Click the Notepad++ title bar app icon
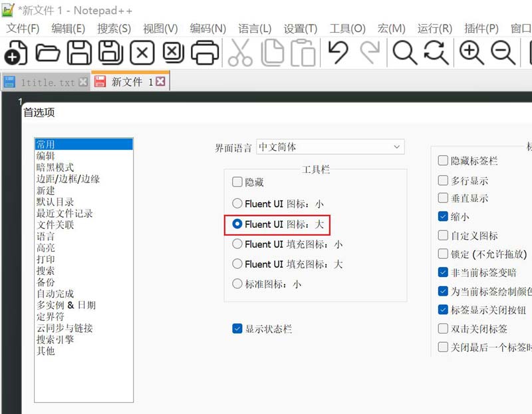Screen dimensions: 532x414 click(x=8, y=10)
